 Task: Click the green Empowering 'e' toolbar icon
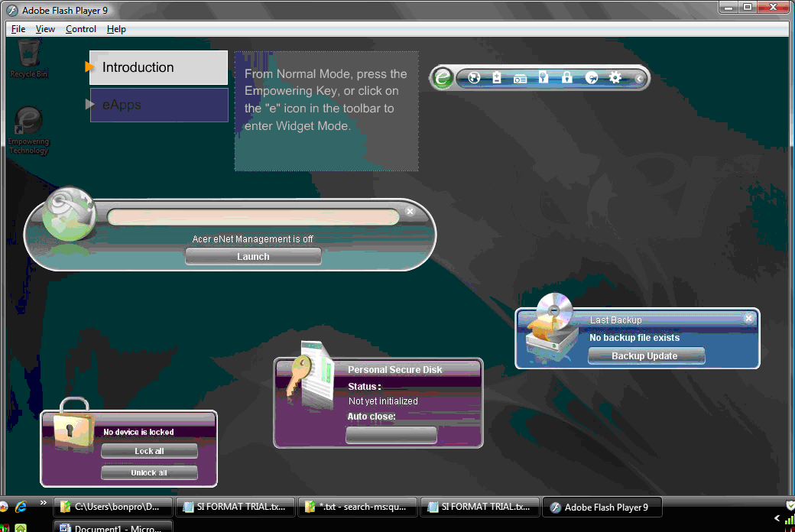(x=442, y=77)
